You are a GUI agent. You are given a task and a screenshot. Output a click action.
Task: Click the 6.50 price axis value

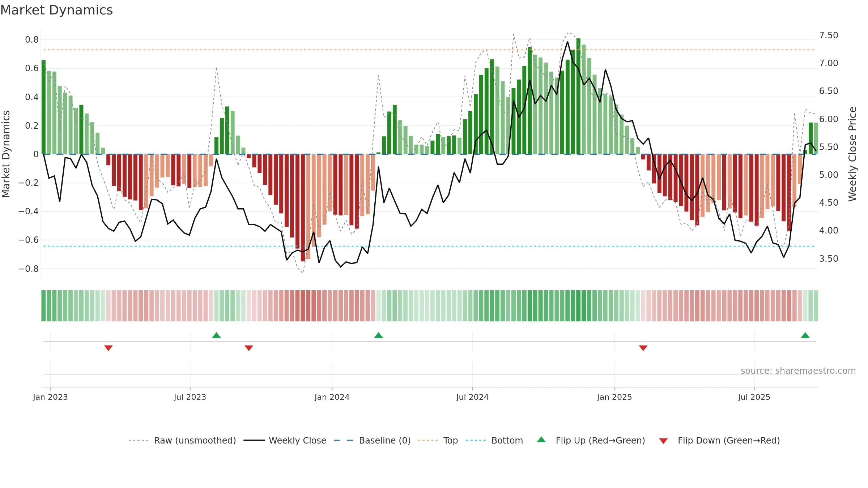(829, 91)
